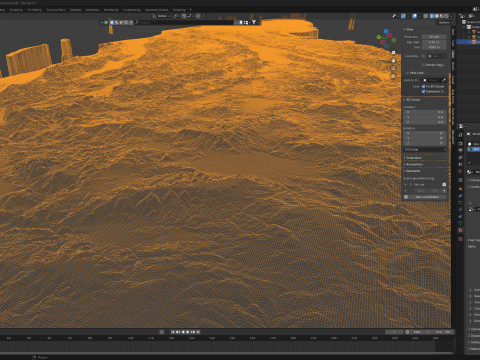Open the Modifiers properties tab (wrench icon)
This screenshot has height=360, width=480.
tap(460, 196)
